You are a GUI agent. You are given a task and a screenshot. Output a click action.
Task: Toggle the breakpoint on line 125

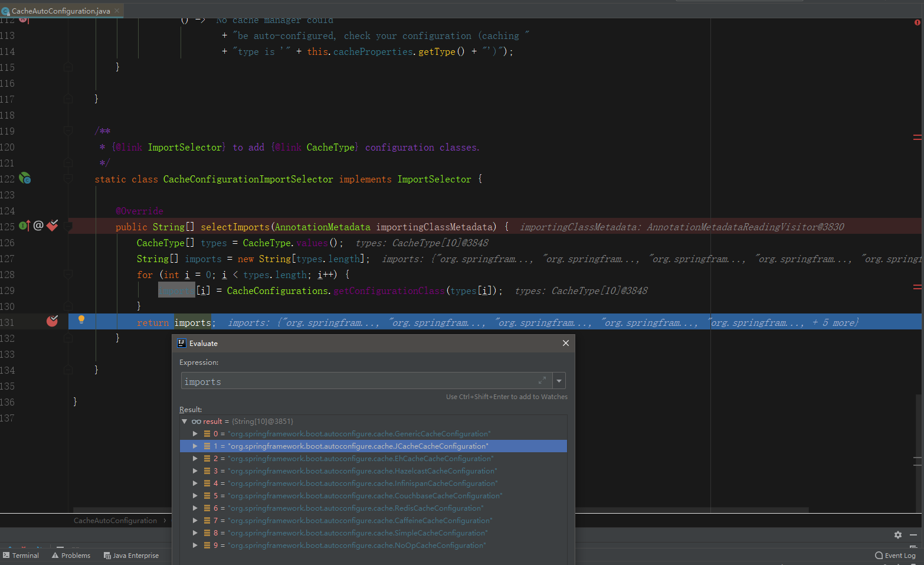52,226
